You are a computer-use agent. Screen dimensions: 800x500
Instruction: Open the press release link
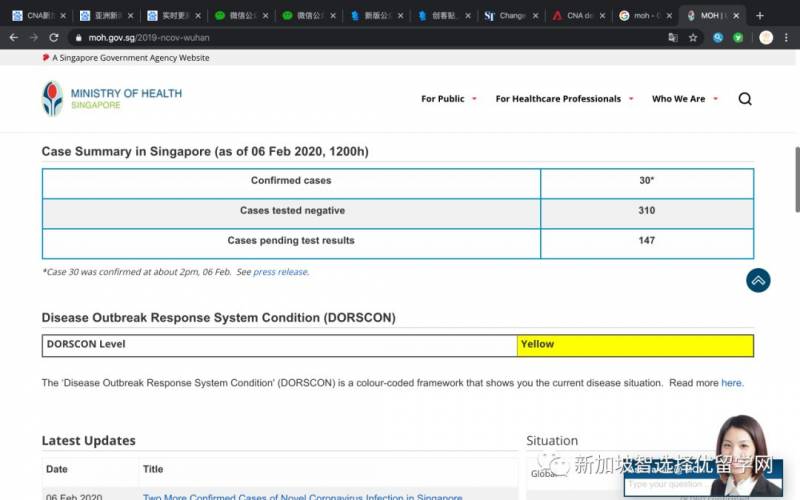280,272
